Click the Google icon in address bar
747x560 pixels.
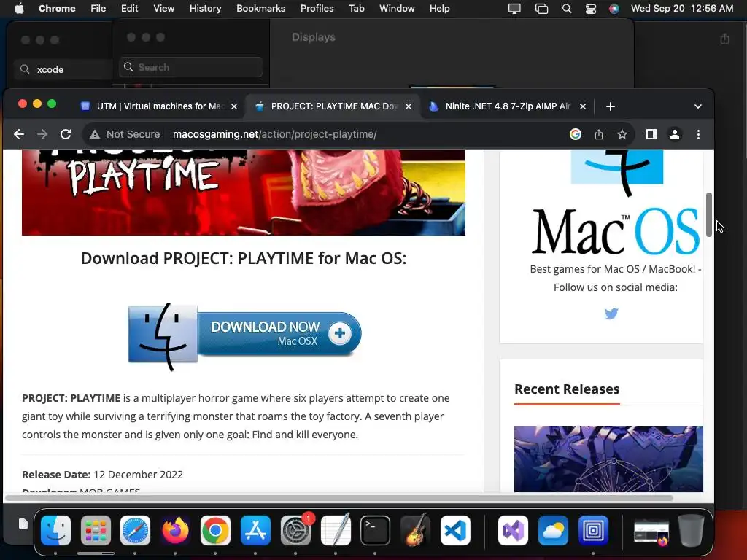[x=576, y=134]
